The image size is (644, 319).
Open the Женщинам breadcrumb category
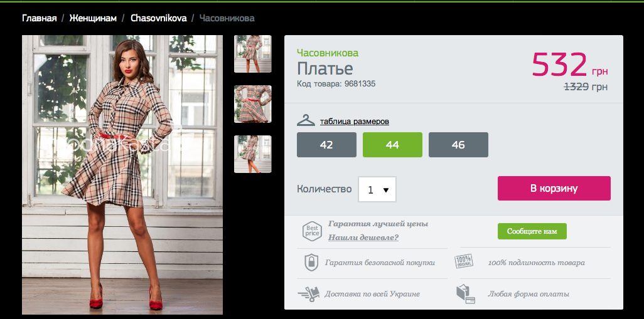coord(93,18)
